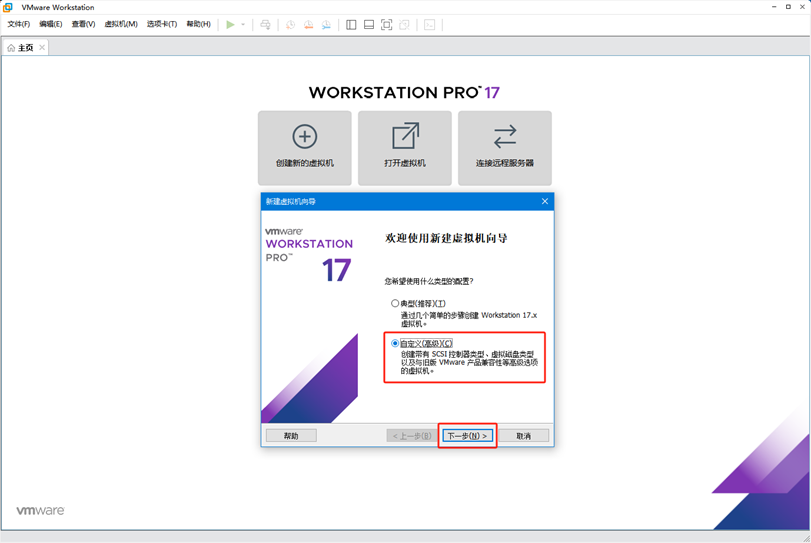Image resolution: width=811 pixels, height=543 pixels.
Task: Close the 主页 tab
Action: tap(42, 48)
